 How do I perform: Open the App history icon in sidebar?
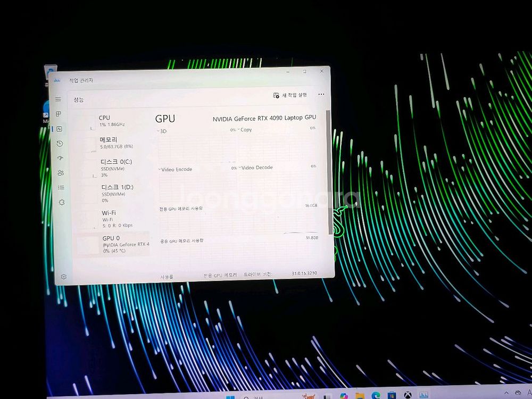tap(60, 144)
